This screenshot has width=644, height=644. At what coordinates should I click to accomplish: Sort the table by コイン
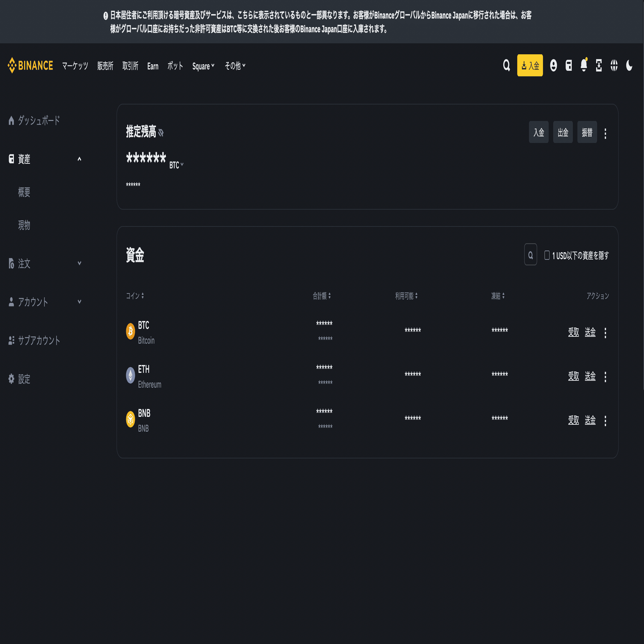tap(135, 296)
